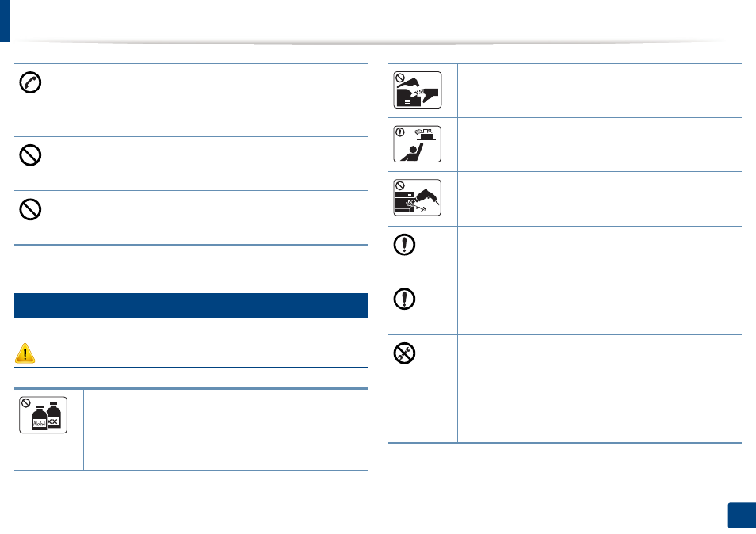Screen dimensions: 756x534
Task: Click the prohibition circle just above the blue banner
Action: (x=30, y=210)
